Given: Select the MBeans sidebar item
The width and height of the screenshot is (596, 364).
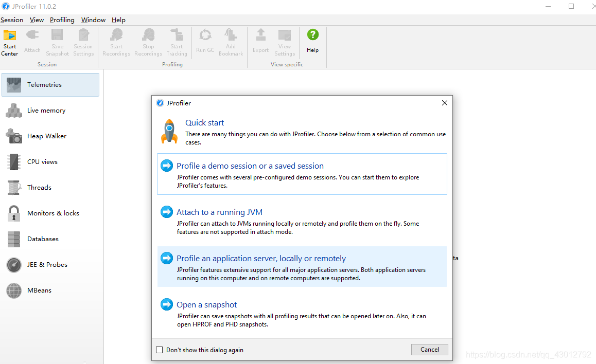Looking at the screenshot, I should [x=39, y=290].
